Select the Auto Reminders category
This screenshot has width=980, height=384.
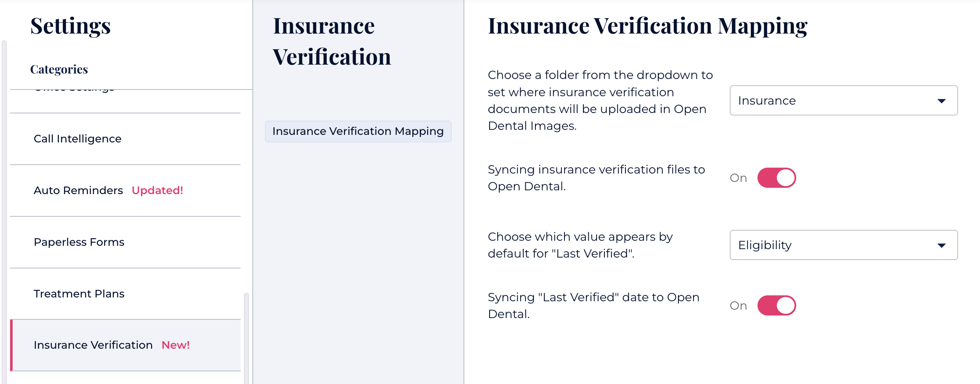[78, 190]
